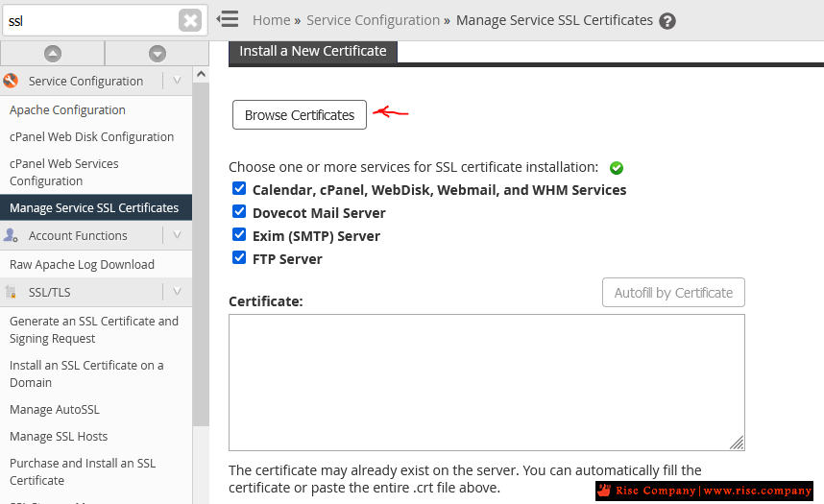The image size is (824, 504).
Task: Uncheck Exim (SMTP) Server
Action: coord(239,234)
